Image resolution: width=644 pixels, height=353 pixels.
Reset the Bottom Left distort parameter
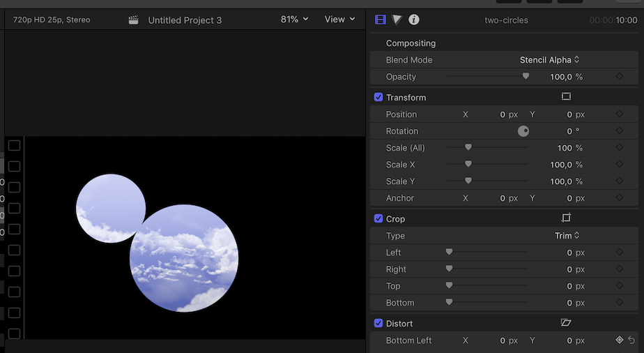coord(631,340)
